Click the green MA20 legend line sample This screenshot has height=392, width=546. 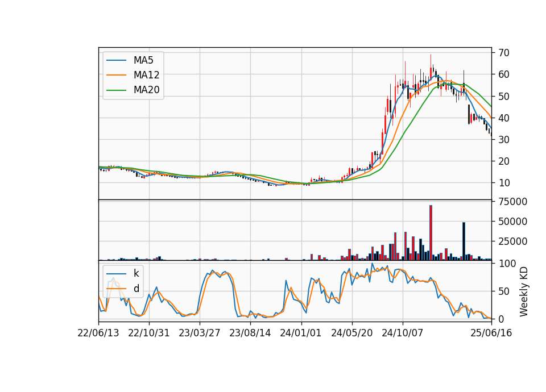click(116, 90)
